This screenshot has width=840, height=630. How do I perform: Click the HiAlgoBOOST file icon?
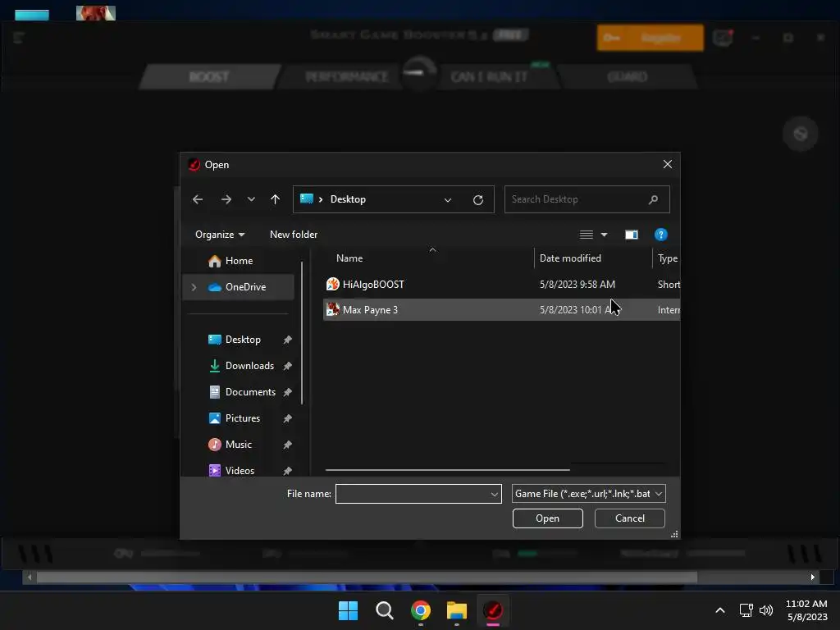pos(333,284)
